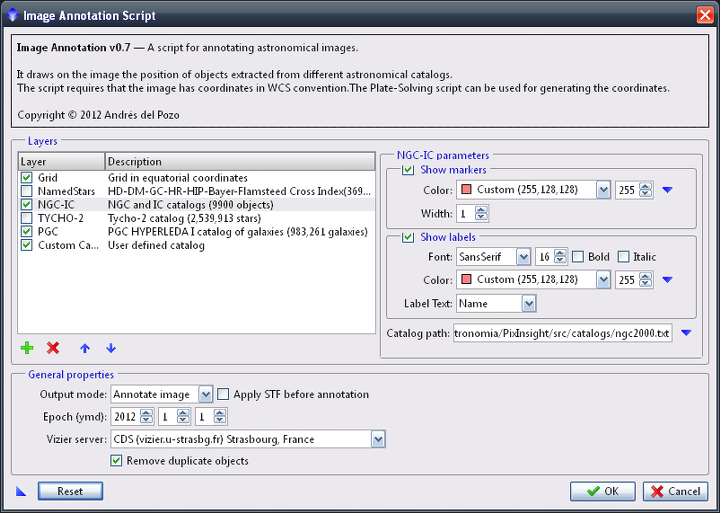
Task: Click the Cancel button
Action: [x=675, y=491]
